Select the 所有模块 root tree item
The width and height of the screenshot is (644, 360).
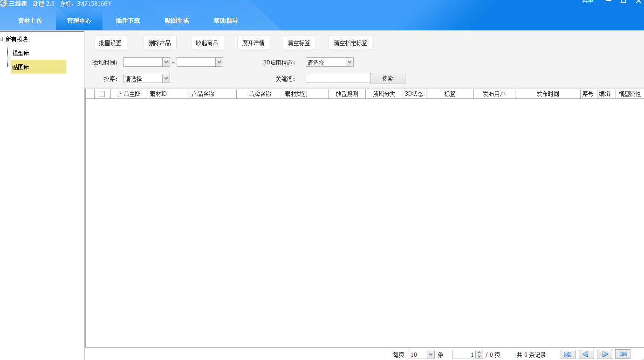17,39
